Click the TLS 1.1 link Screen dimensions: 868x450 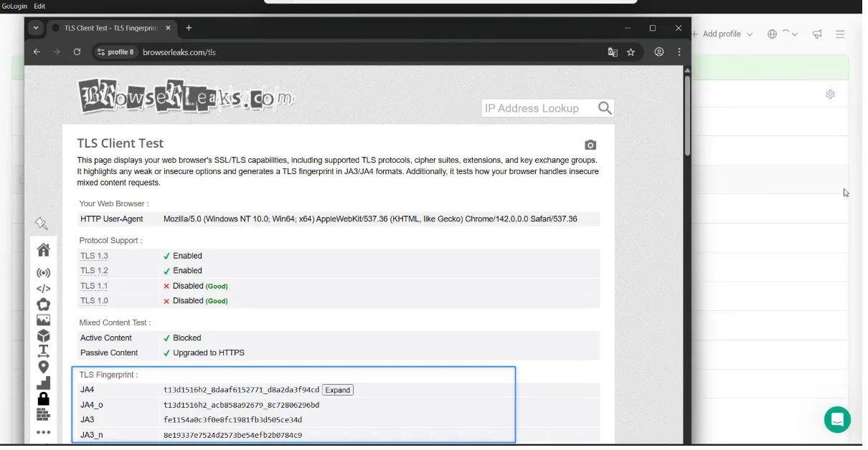[x=94, y=286]
